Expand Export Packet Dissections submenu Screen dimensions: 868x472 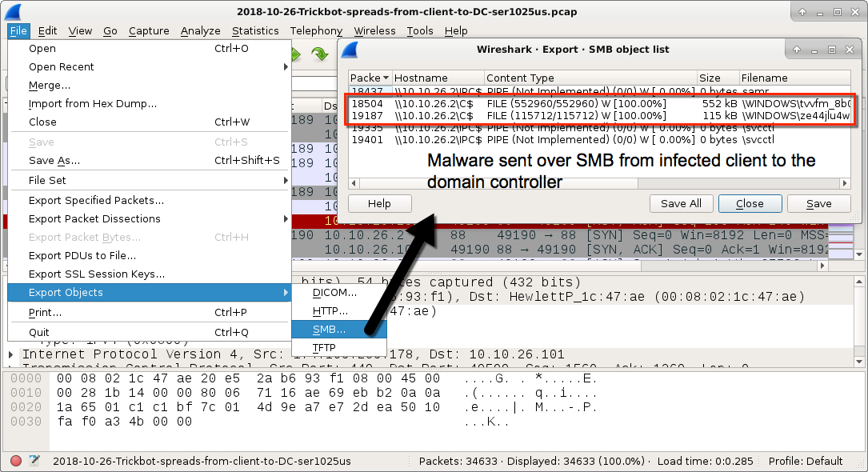pyautogui.click(x=150, y=218)
